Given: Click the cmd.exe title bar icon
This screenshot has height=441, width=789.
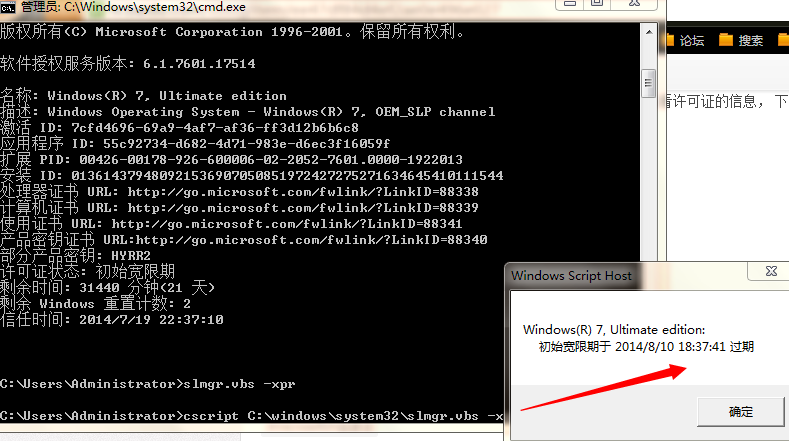Looking at the screenshot, I should [8, 7].
